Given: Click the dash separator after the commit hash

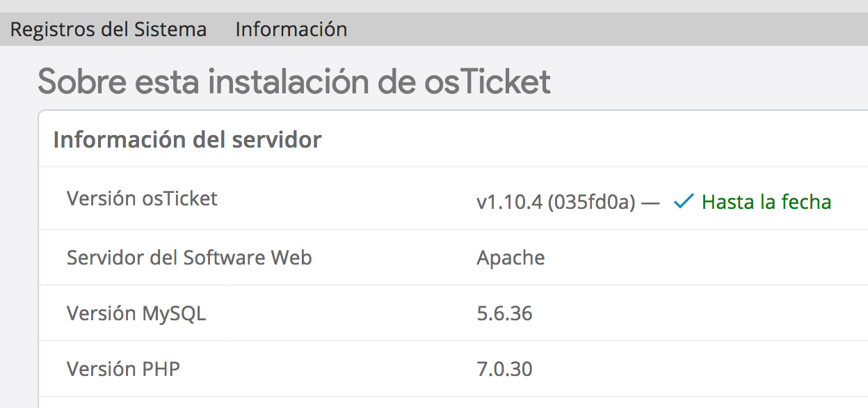Looking at the screenshot, I should pyautogui.click(x=650, y=203).
